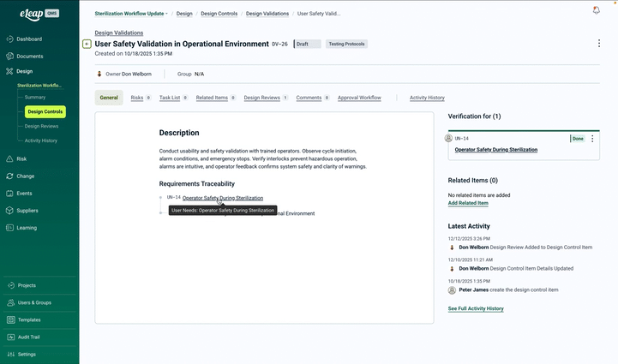Select Design Controls in sidebar tree
Viewport: 618px width, 364px height.
click(45, 112)
